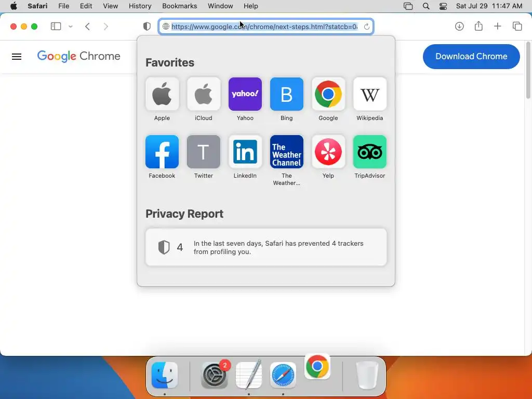Image resolution: width=532 pixels, height=399 pixels.
Task: Open Finder from the Dock
Action: pos(165,375)
